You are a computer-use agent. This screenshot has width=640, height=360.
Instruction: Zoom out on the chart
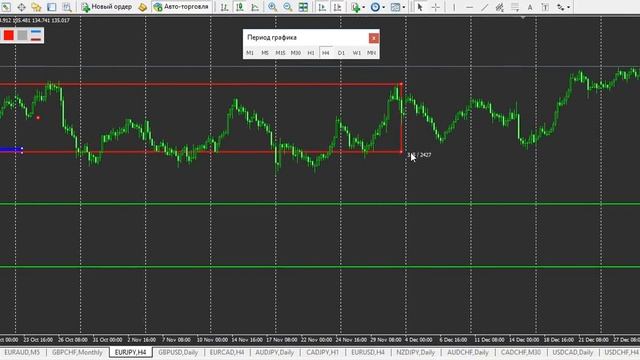[288, 7]
